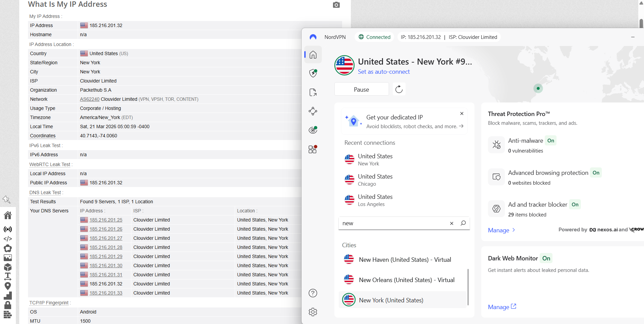
Task: Open DNS server 185.216.201.25 link
Action: point(106,220)
